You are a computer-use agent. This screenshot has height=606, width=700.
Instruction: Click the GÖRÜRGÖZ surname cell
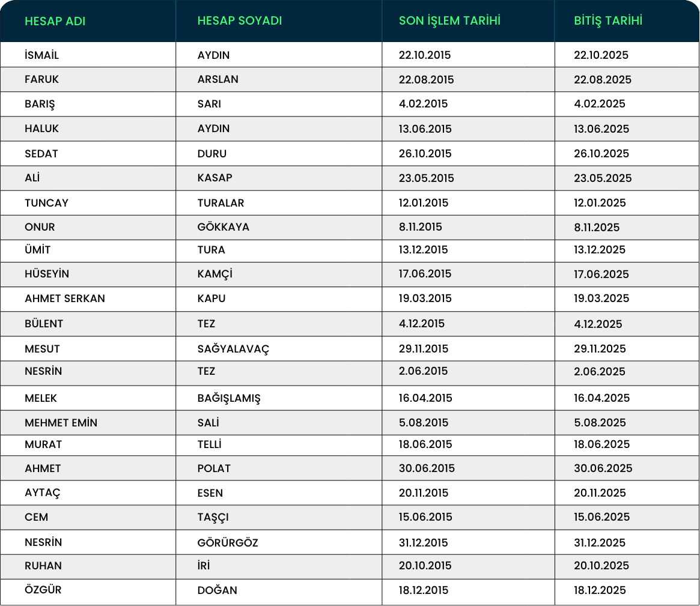tap(228, 543)
